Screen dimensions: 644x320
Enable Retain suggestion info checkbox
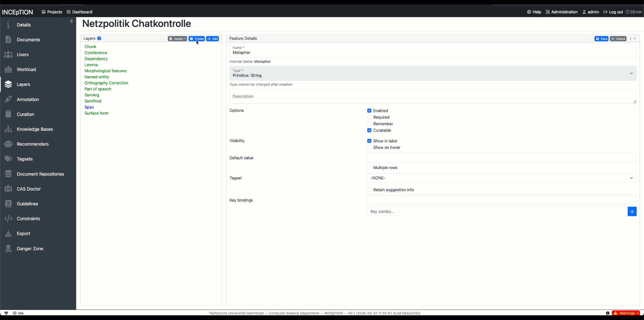pos(369,190)
